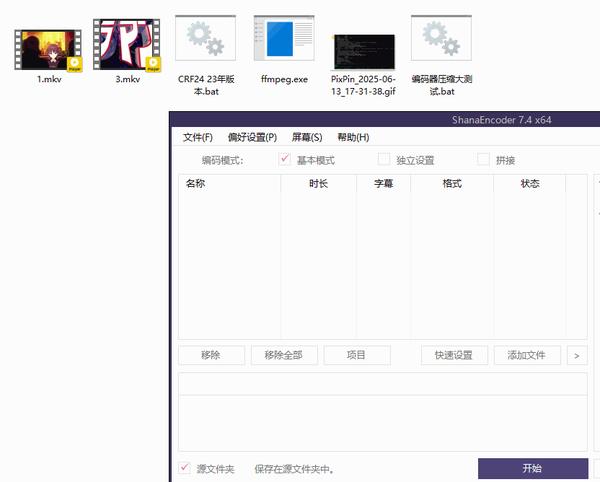Click the 字幕 column header

point(383,184)
